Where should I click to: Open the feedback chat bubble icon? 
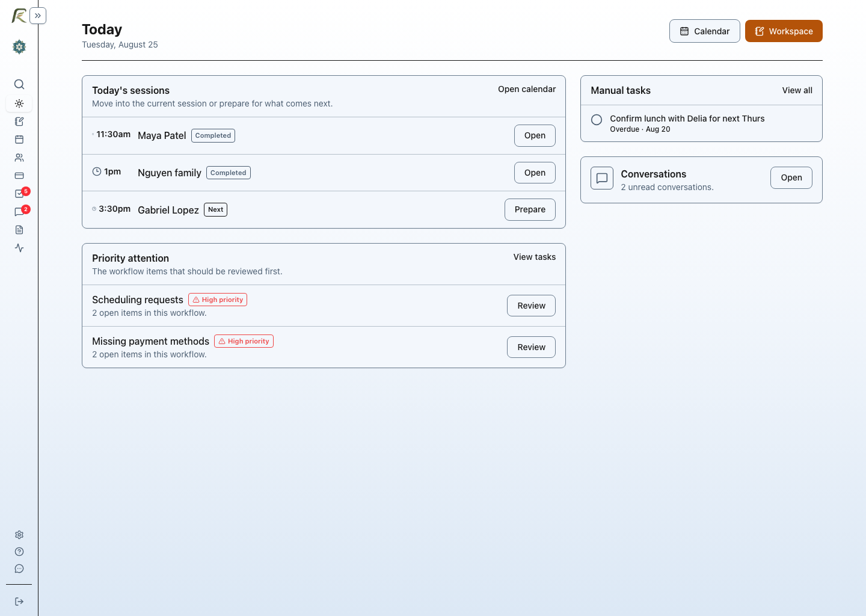[x=19, y=568]
